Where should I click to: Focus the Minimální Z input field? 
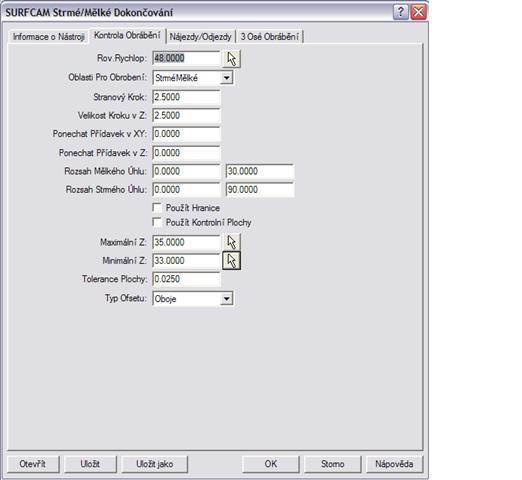186,261
